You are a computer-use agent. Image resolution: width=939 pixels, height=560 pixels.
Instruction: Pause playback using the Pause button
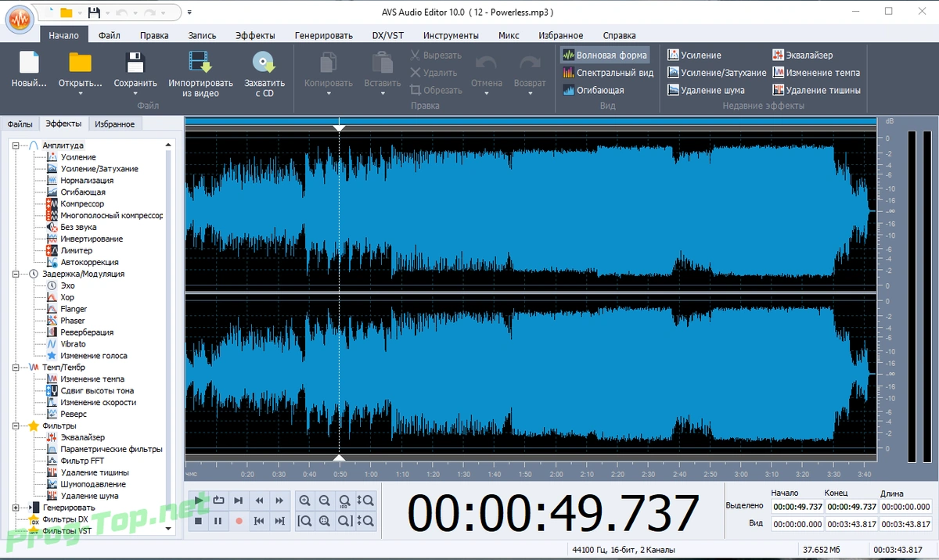218,521
